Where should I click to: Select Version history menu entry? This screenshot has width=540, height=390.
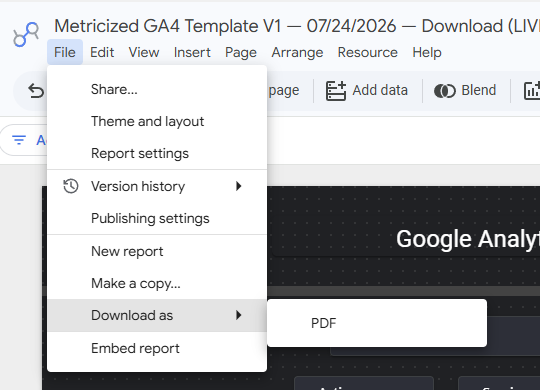pyautogui.click(x=157, y=186)
